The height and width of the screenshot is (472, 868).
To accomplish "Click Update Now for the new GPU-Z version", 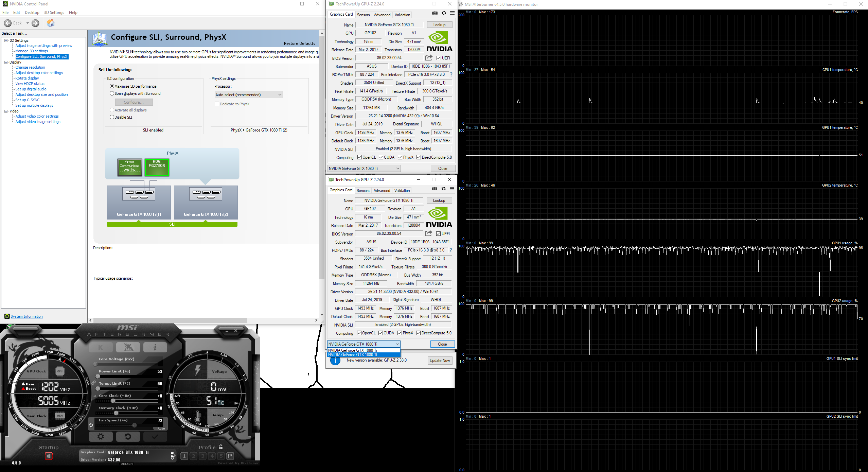I will [440, 360].
